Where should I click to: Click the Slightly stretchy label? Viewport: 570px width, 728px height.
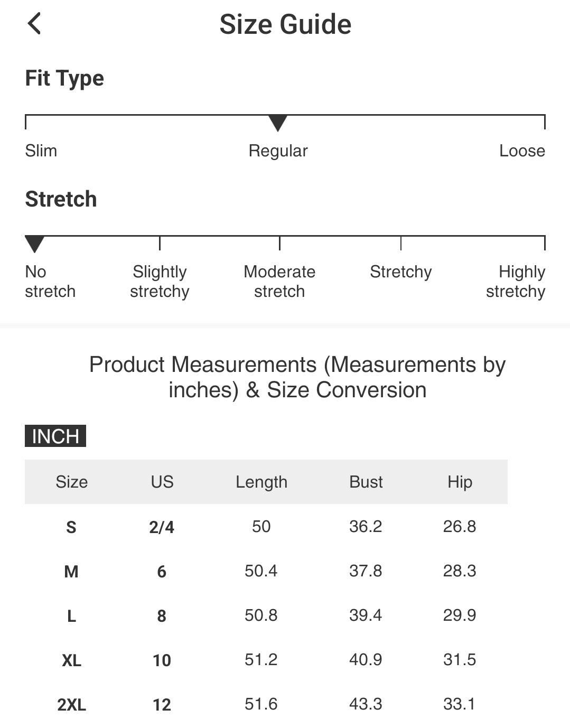pos(160,282)
